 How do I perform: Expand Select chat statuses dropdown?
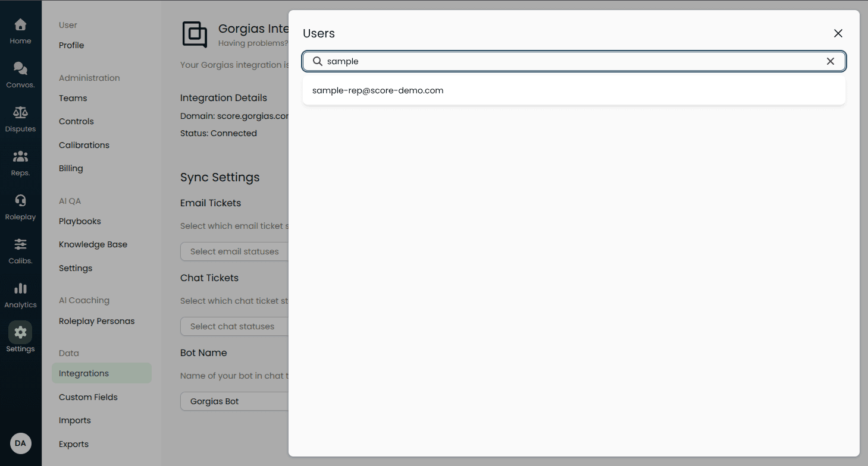point(234,326)
